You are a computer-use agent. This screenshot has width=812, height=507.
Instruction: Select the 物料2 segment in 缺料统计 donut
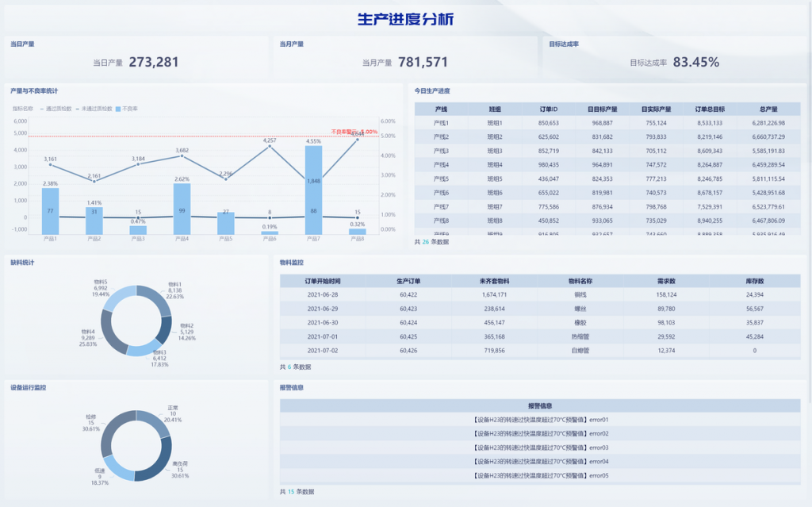pos(165,328)
